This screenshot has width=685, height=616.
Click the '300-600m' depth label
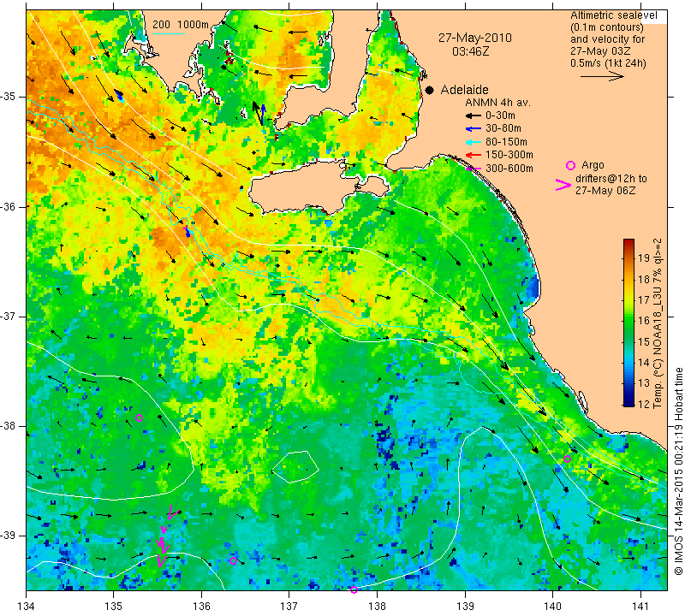509,169
